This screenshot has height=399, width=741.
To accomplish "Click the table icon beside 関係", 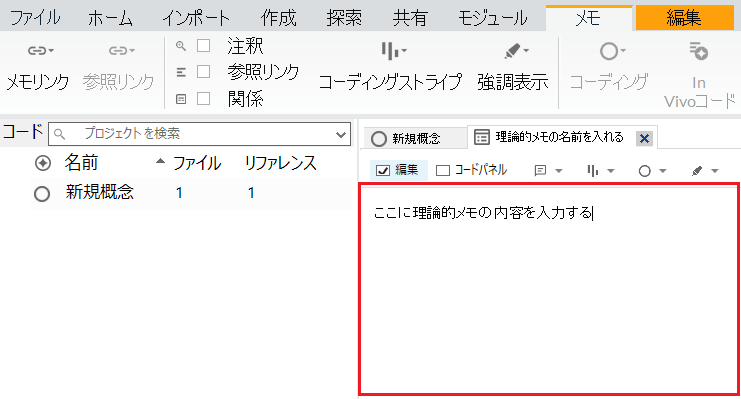I will (181, 99).
